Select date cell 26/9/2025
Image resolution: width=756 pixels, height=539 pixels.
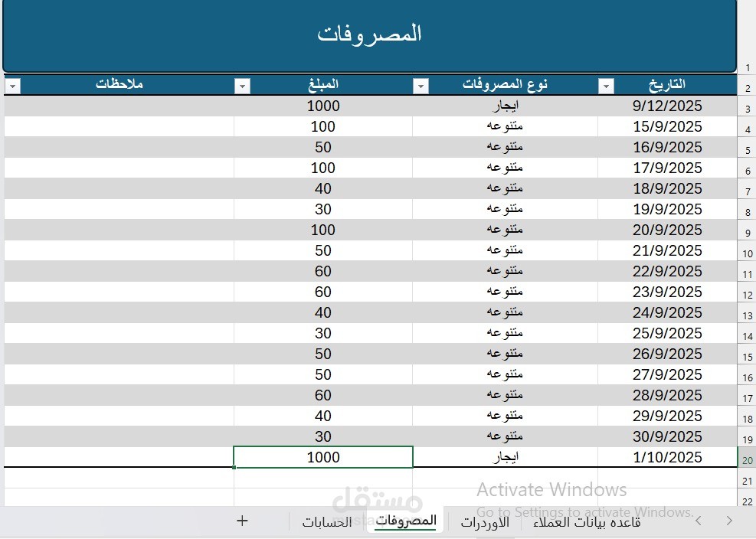[x=667, y=354]
